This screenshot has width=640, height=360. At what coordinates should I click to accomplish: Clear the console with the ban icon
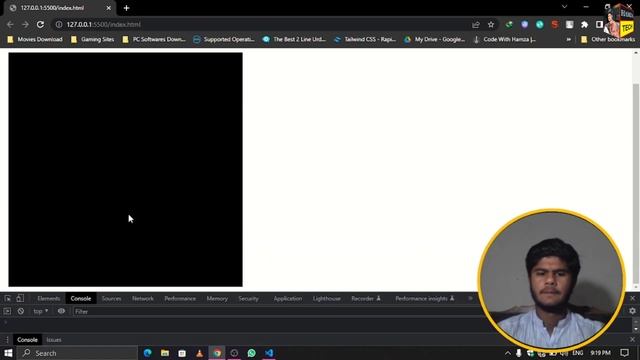point(21,311)
